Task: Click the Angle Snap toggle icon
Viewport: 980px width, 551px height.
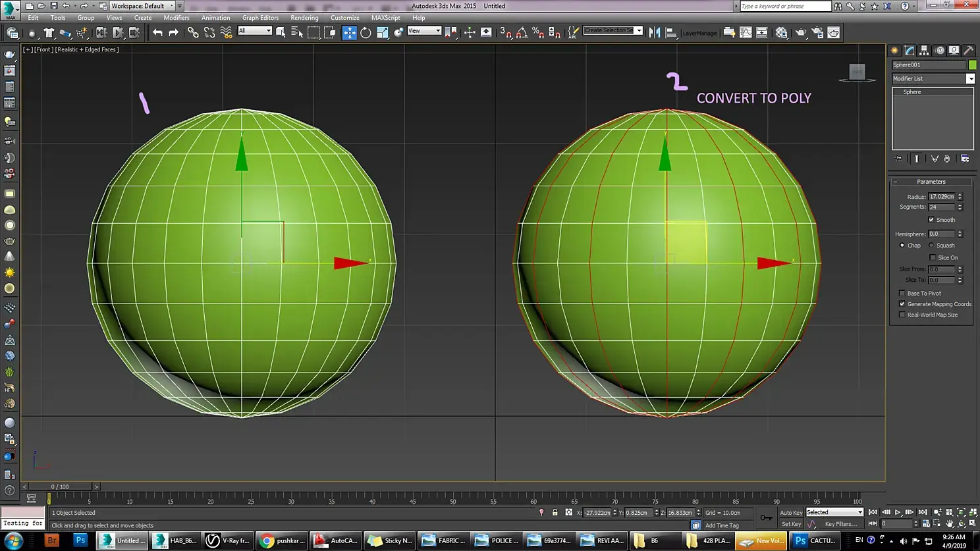Action: tap(522, 32)
